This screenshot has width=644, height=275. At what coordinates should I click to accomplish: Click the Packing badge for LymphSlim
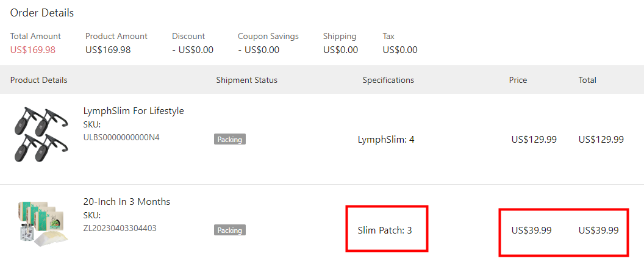pos(230,140)
